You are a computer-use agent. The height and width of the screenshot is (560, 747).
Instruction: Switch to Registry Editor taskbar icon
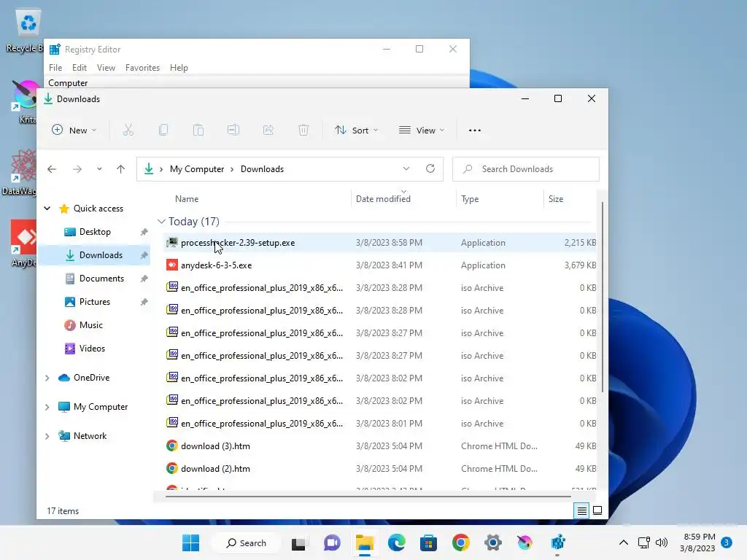click(557, 542)
